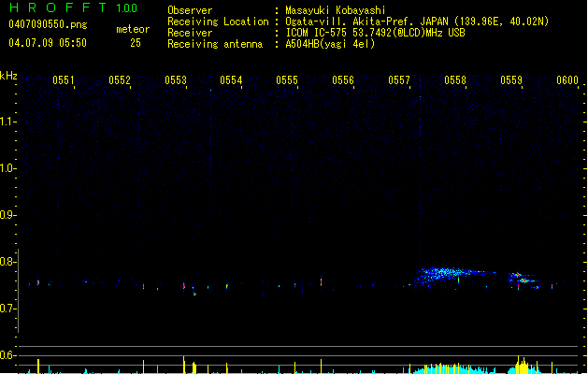Click the 0.6 kHz frequency axis label
Screen dimensions: 588x374
7,355
